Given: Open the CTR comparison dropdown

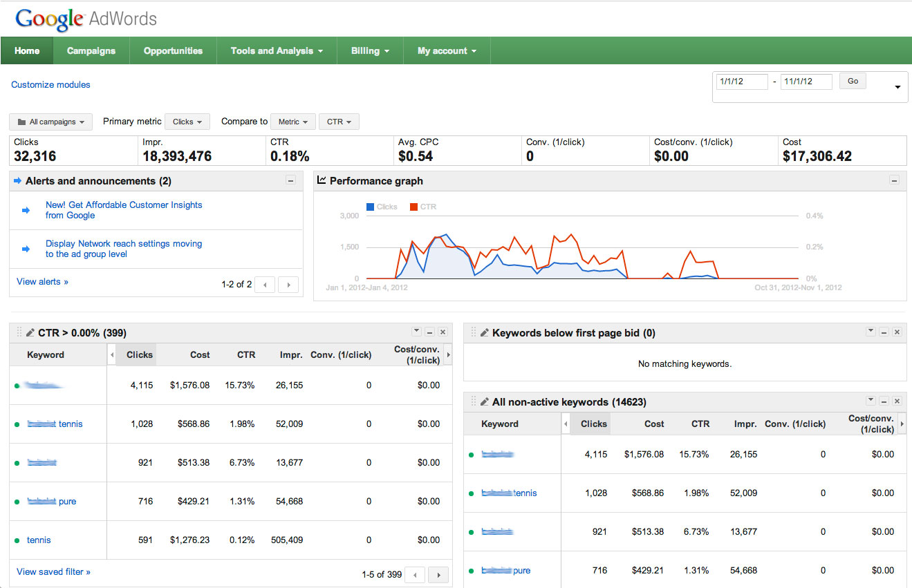Looking at the screenshot, I should coord(339,122).
